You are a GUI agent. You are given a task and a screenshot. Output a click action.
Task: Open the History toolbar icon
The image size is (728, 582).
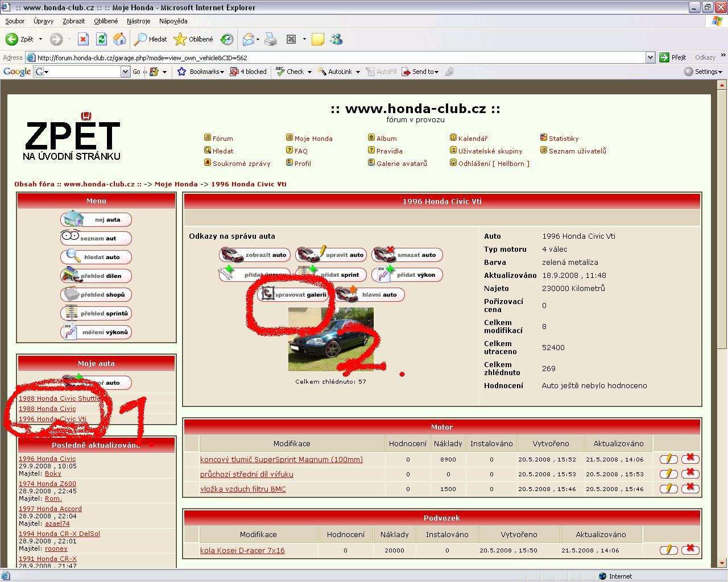click(226, 39)
